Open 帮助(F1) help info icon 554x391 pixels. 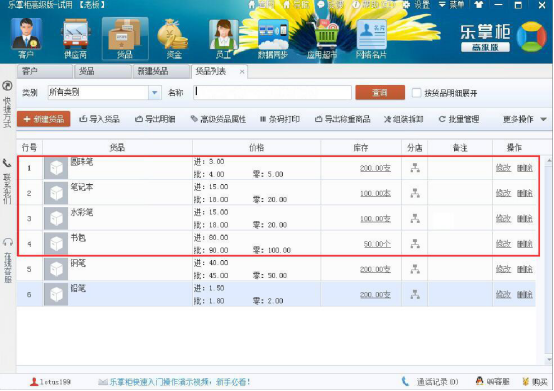pyautogui.click(x=356, y=5)
